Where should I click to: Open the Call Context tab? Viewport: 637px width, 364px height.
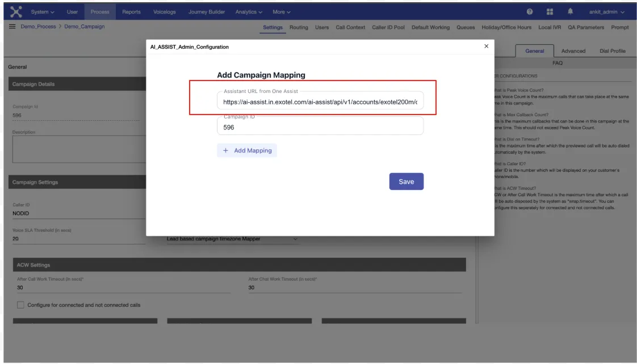tap(350, 27)
